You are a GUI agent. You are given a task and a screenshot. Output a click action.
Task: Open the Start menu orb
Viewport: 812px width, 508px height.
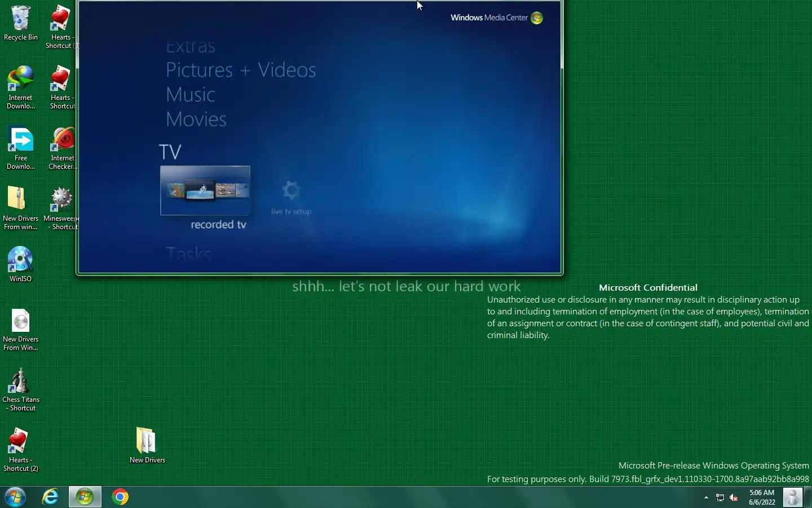point(15,497)
